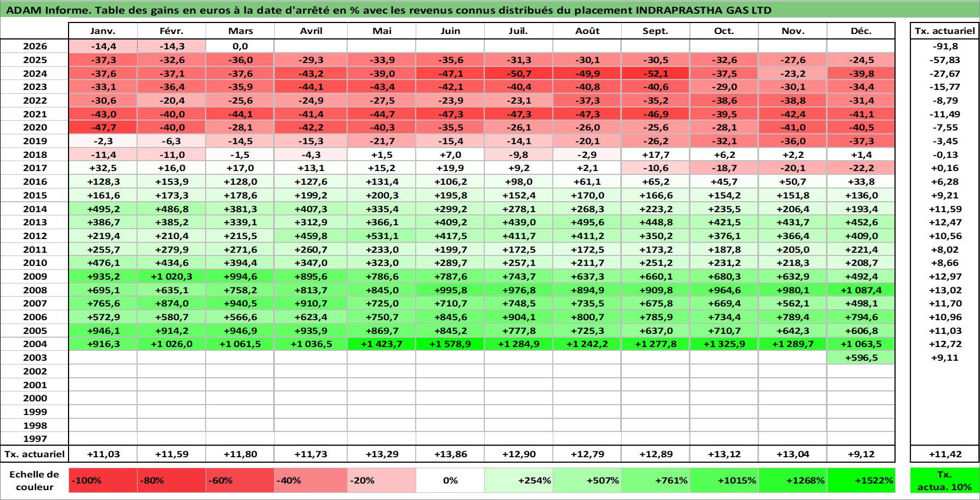Select the green Tx. actua. 10% swatch

click(x=945, y=480)
